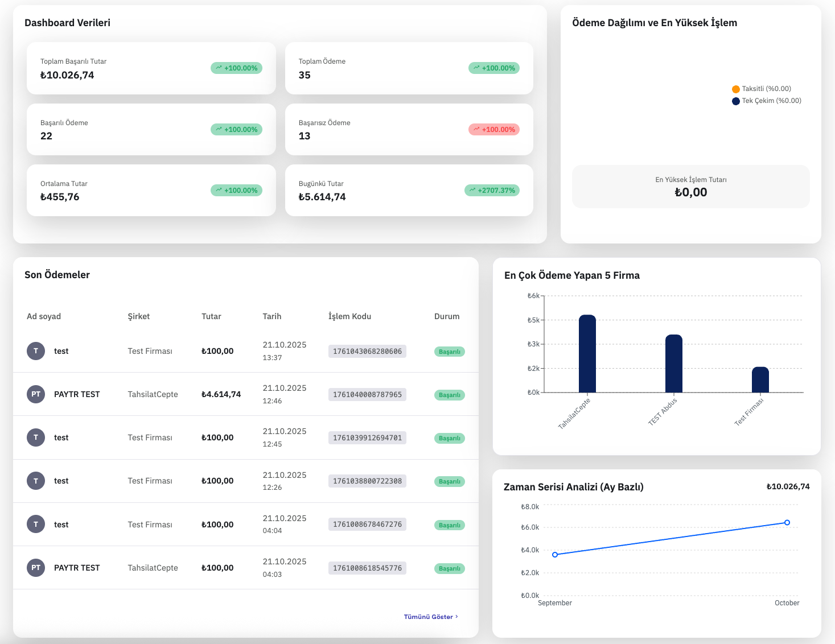
Task: Click the trend badge on Bugünkü Tutar card
Action: click(492, 191)
